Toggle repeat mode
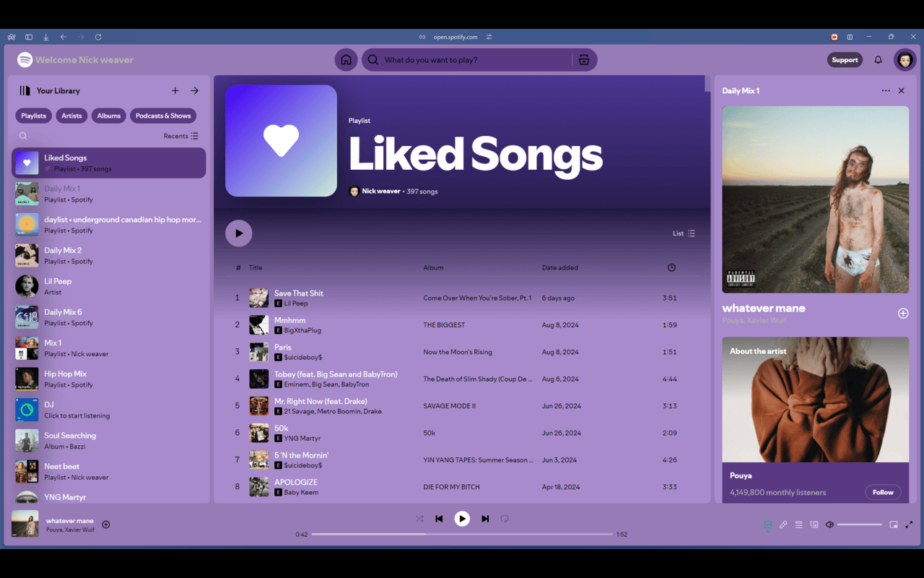This screenshot has width=924, height=578. 505,519
